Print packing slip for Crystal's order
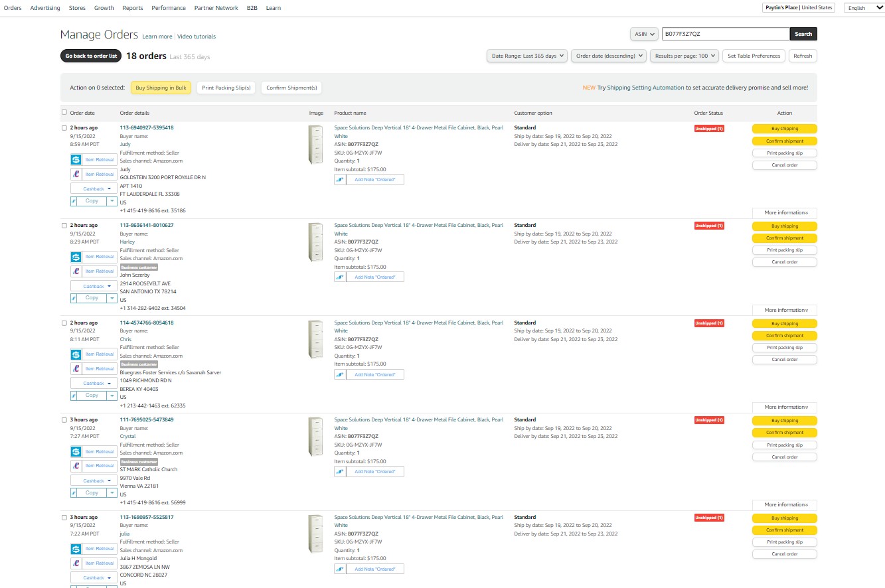This screenshot has width=885, height=588. click(785, 445)
